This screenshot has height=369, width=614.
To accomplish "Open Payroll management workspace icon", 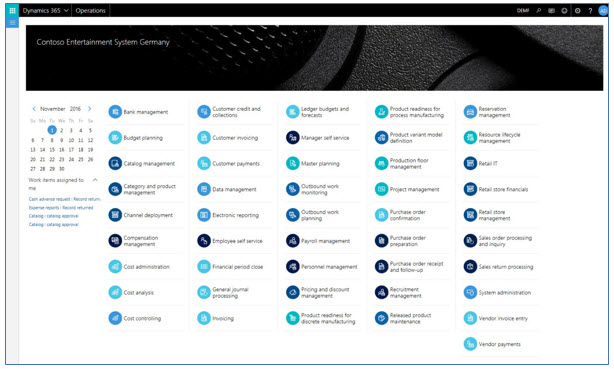I will [x=293, y=241].
